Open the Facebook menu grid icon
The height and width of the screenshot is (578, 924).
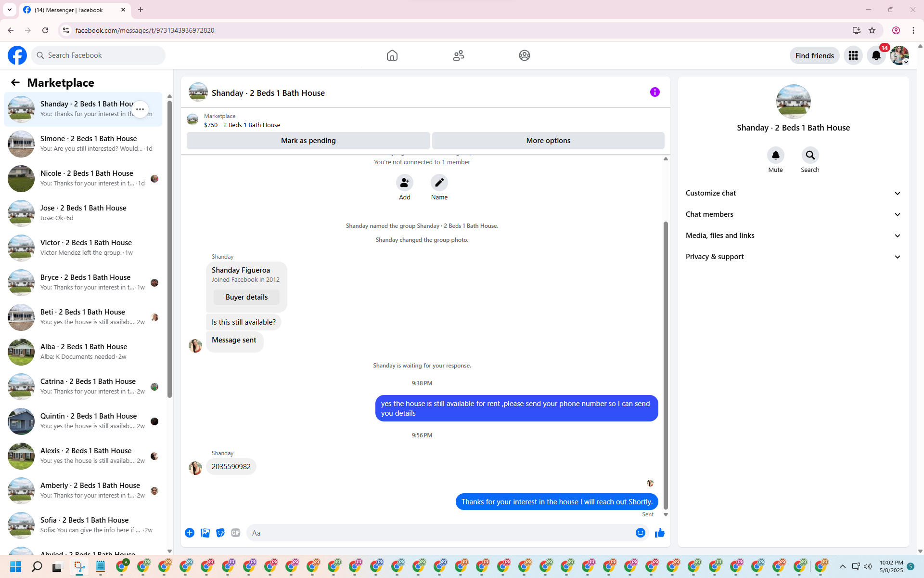pos(853,56)
